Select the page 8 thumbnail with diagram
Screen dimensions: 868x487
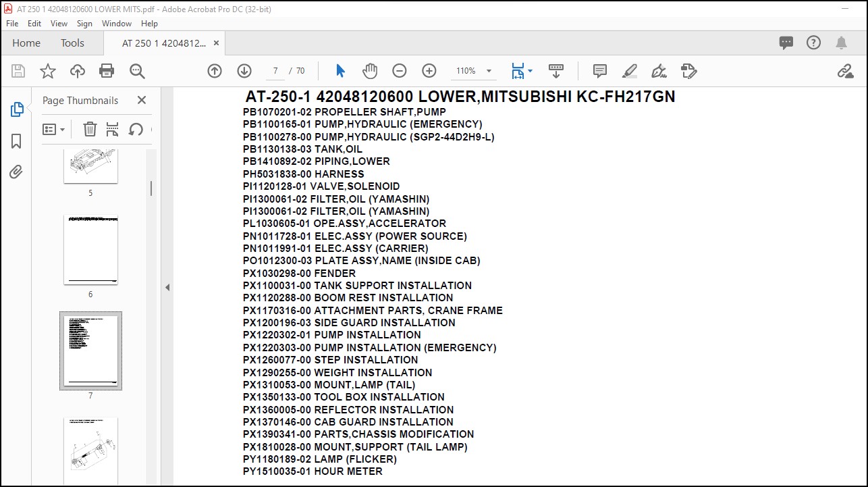click(90, 450)
